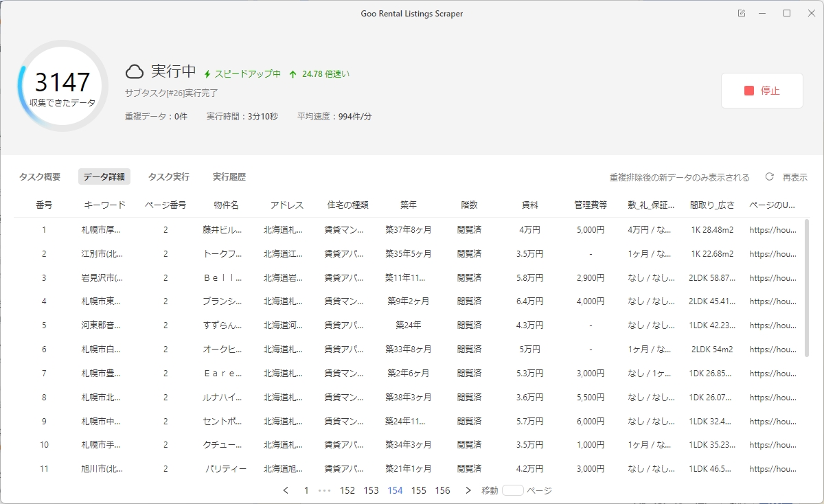Click the green up-arrow speed icon

(293, 74)
